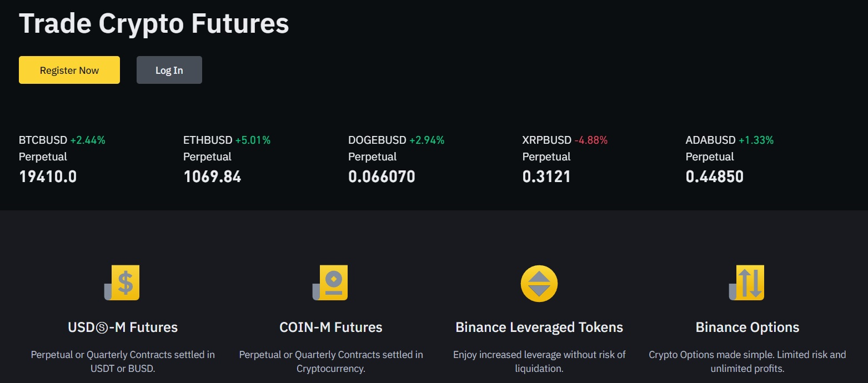Click the ETHBUSD price 1069.84
Screen dimensions: 868x383
(x=212, y=177)
